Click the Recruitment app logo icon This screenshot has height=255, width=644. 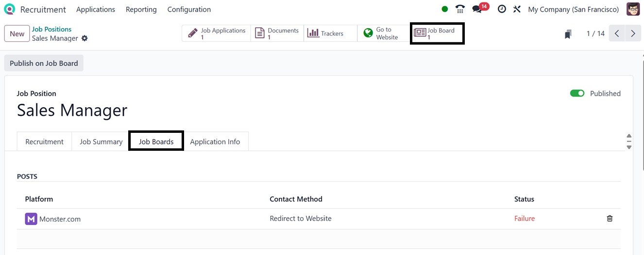(9, 9)
